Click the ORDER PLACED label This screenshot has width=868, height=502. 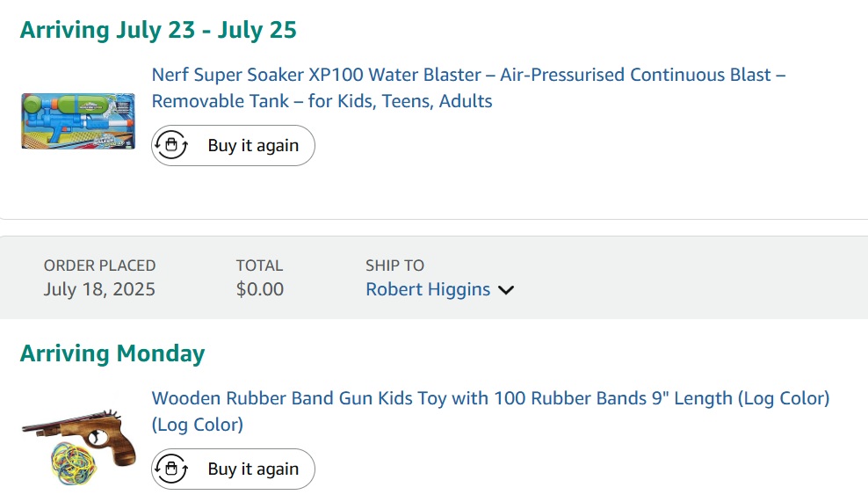coord(99,265)
